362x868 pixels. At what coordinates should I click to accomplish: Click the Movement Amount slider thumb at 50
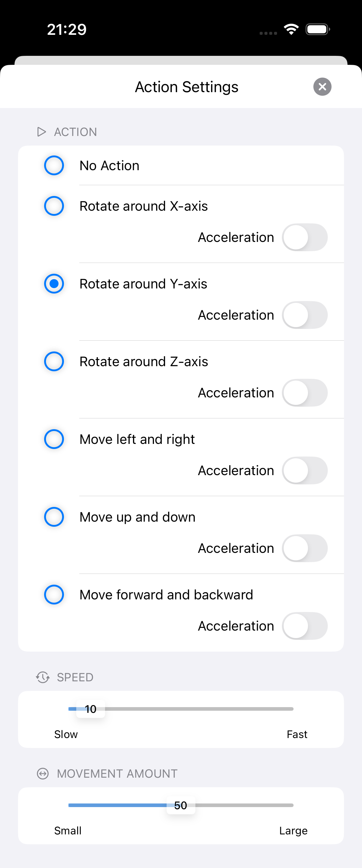coord(181,805)
